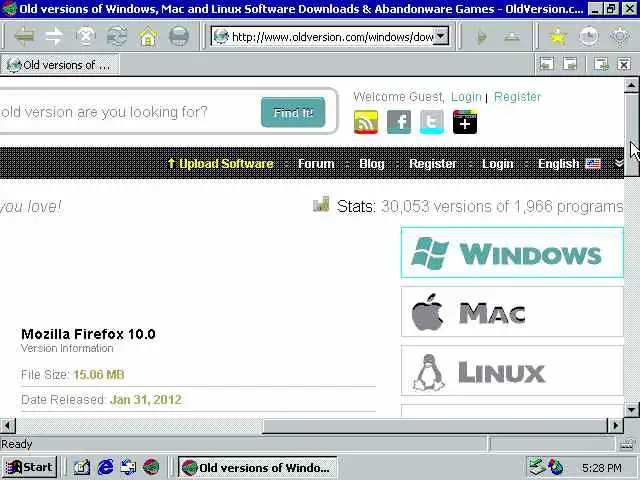Image resolution: width=640 pixels, height=480 pixels.
Task: Click the release date Jan 31, 2012
Action: click(x=146, y=400)
